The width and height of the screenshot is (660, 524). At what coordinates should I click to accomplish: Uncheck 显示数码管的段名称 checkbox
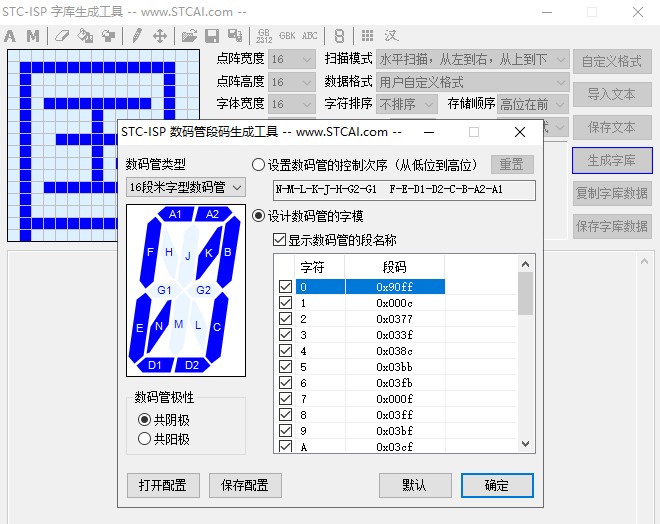pos(279,240)
